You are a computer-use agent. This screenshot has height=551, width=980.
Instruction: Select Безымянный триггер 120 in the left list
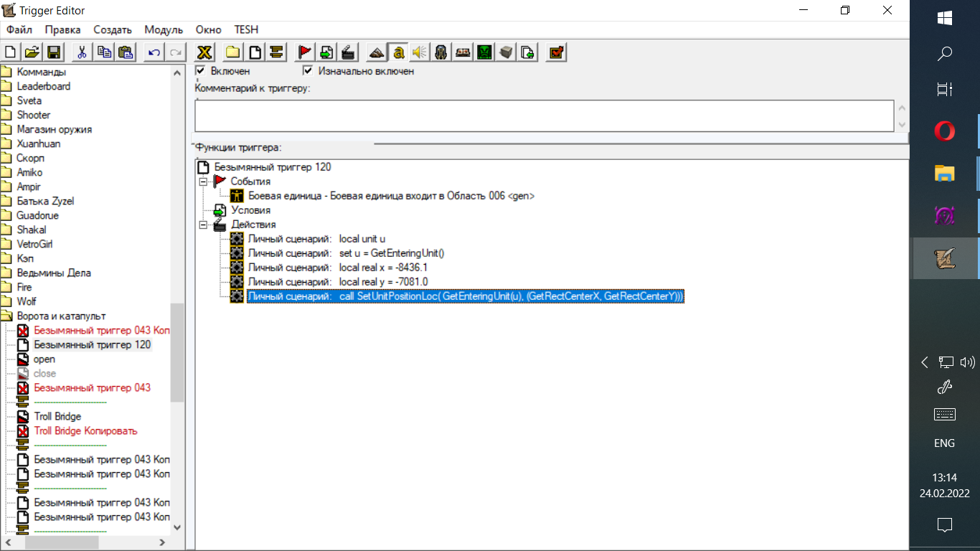pos(93,344)
